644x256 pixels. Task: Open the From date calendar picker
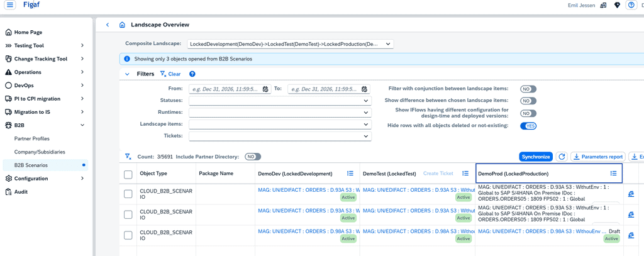(x=265, y=89)
